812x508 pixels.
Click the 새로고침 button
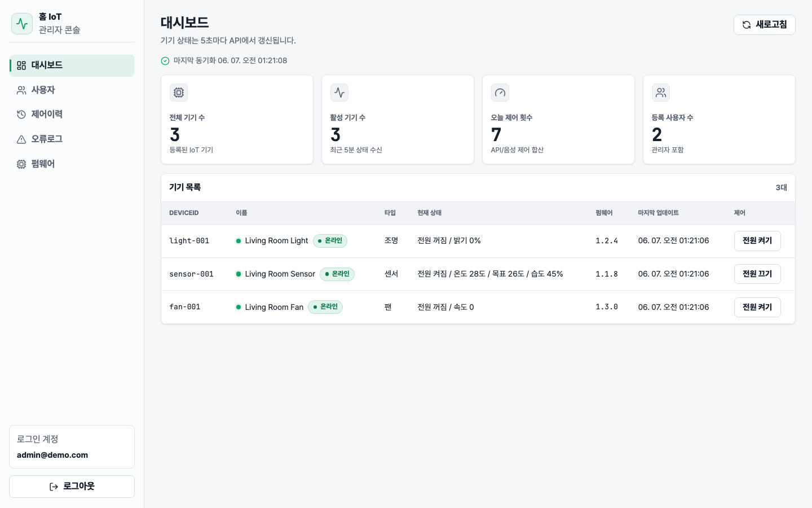tap(765, 25)
